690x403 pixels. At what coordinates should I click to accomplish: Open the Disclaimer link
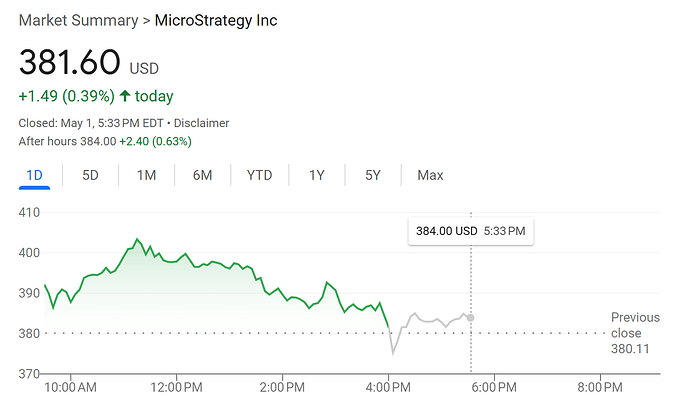click(201, 123)
